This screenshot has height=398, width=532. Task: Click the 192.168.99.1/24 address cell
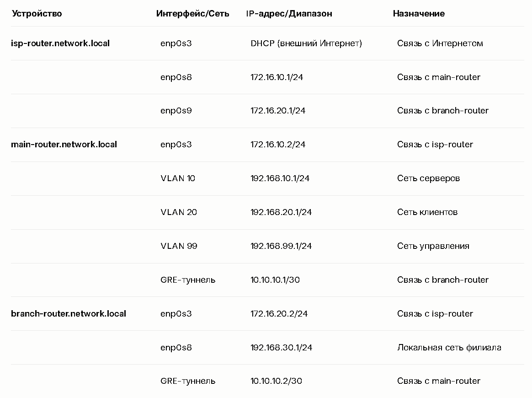coord(281,246)
